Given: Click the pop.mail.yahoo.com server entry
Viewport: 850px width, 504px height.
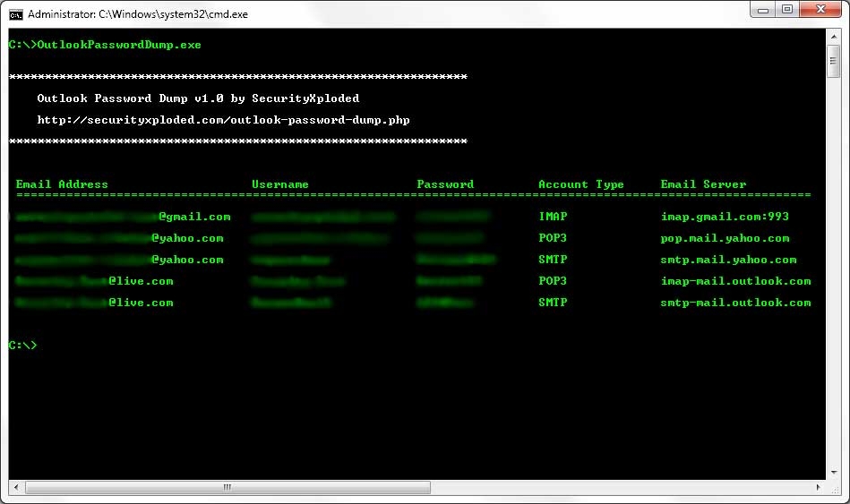Looking at the screenshot, I should (x=725, y=238).
